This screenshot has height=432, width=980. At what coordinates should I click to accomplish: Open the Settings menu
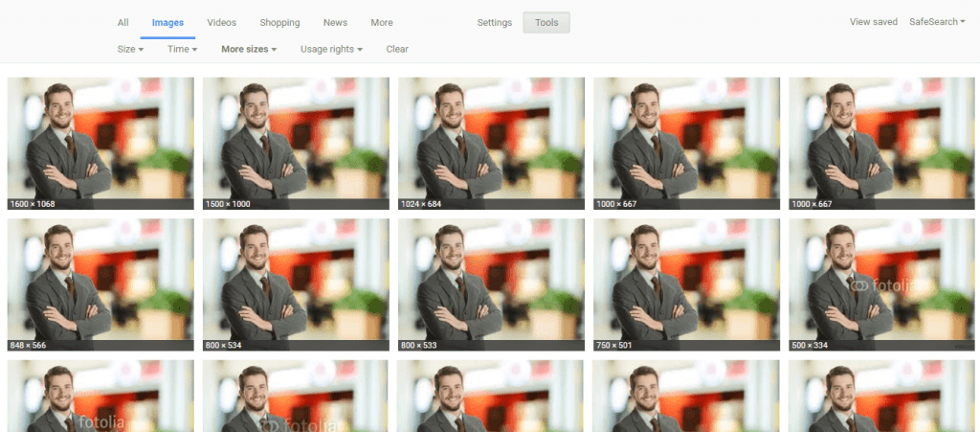click(495, 23)
